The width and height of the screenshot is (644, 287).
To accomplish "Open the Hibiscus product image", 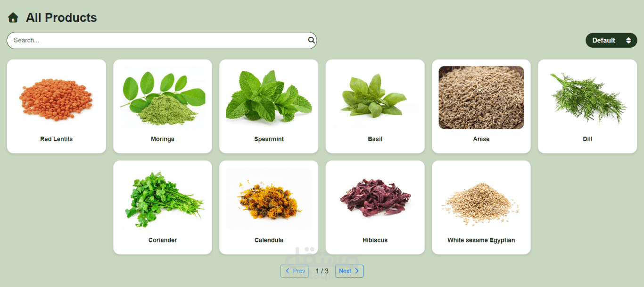I will point(375,199).
